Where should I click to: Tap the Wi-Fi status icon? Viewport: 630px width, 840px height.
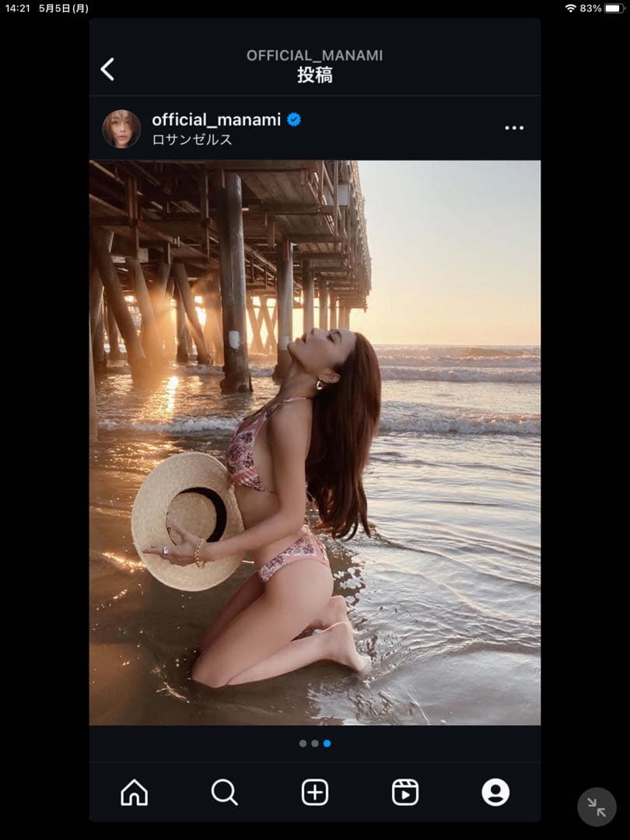click(x=570, y=9)
